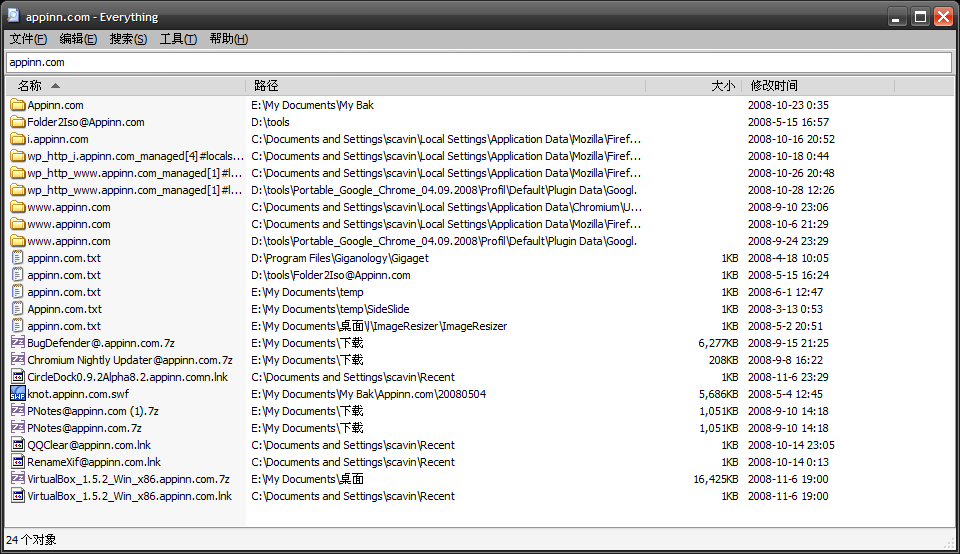Select QQClear@appinn.com.lnk file name
The image size is (960, 554).
point(89,445)
